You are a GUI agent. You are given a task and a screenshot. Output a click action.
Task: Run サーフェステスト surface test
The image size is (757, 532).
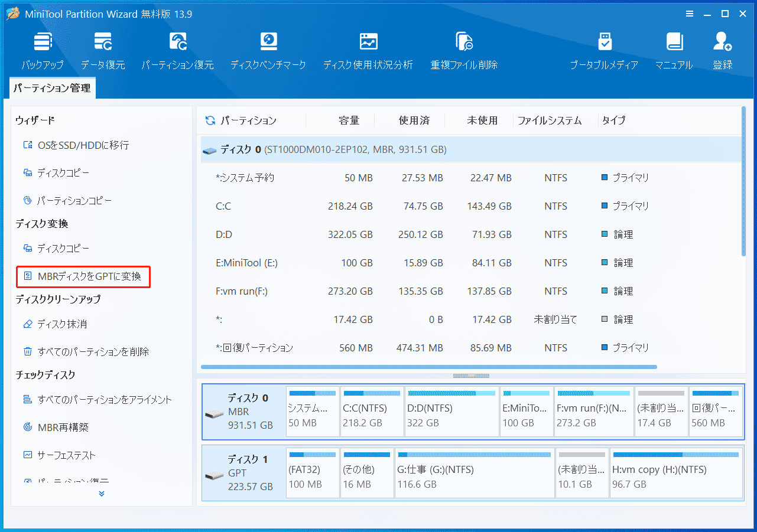click(59, 455)
